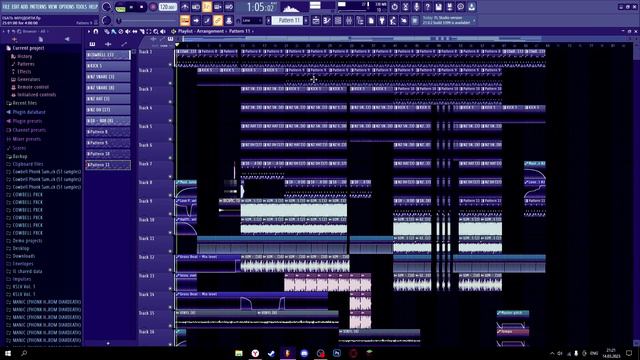The image size is (640, 360).
Task: Click the undo history clock icon
Action: pos(395,7)
